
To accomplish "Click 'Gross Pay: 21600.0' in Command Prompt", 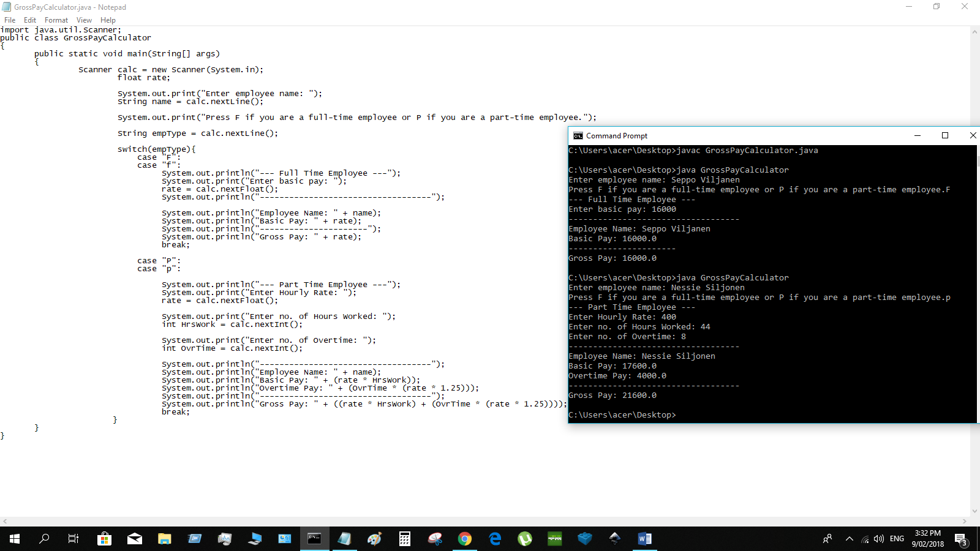I will (x=612, y=395).
